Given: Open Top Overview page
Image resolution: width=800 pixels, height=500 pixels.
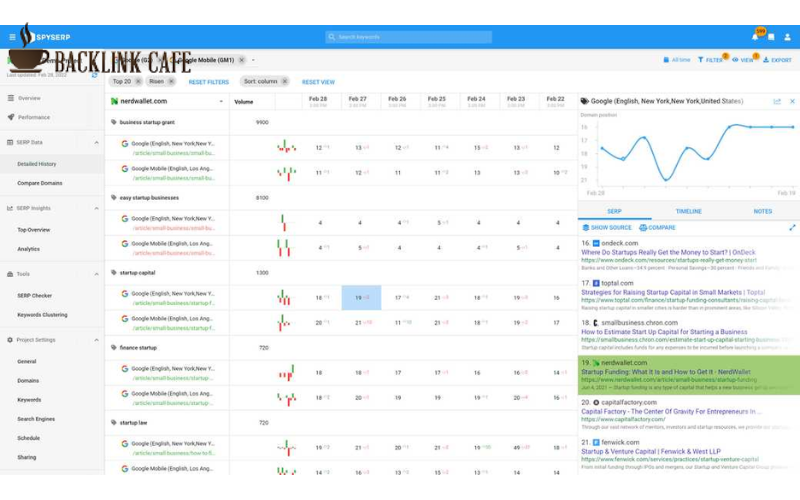Looking at the screenshot, I should click(34, 230).
